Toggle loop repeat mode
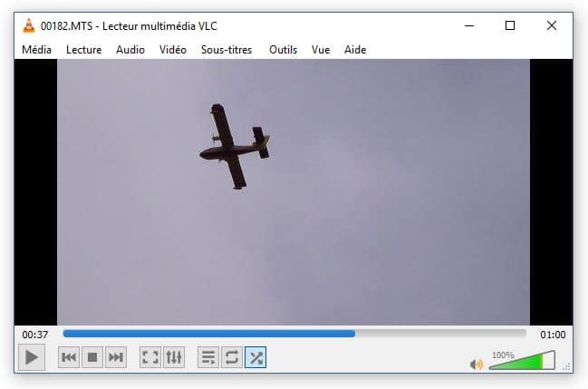The width and height of the screenshot is (588, 389). click(x=232, y=357)
